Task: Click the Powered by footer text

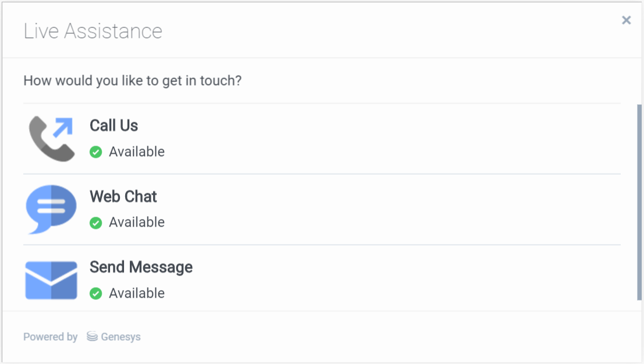Action: click(51, 337)
